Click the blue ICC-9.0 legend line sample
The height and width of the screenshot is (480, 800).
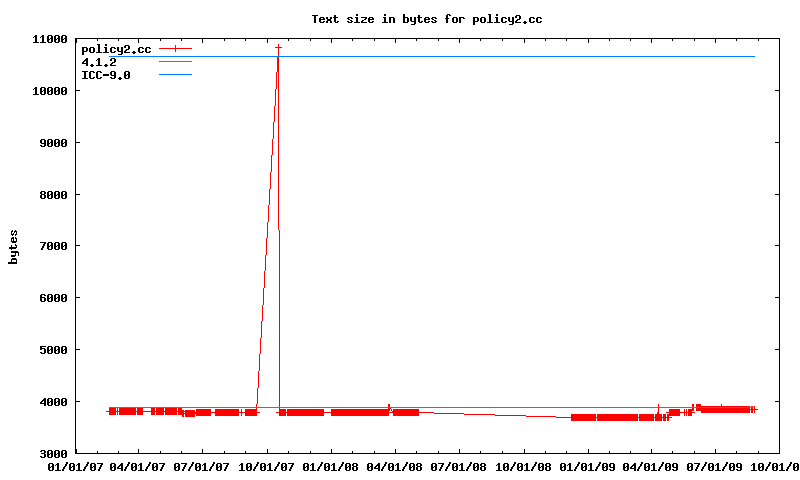(x=175, y=75)
